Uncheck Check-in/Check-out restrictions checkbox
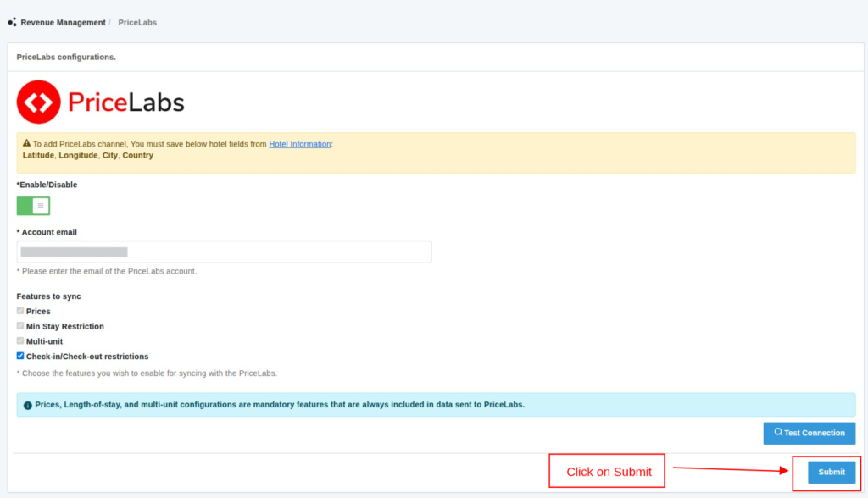Image resolution: width=868 pixels, height=498 pixels. coord(20,357)
